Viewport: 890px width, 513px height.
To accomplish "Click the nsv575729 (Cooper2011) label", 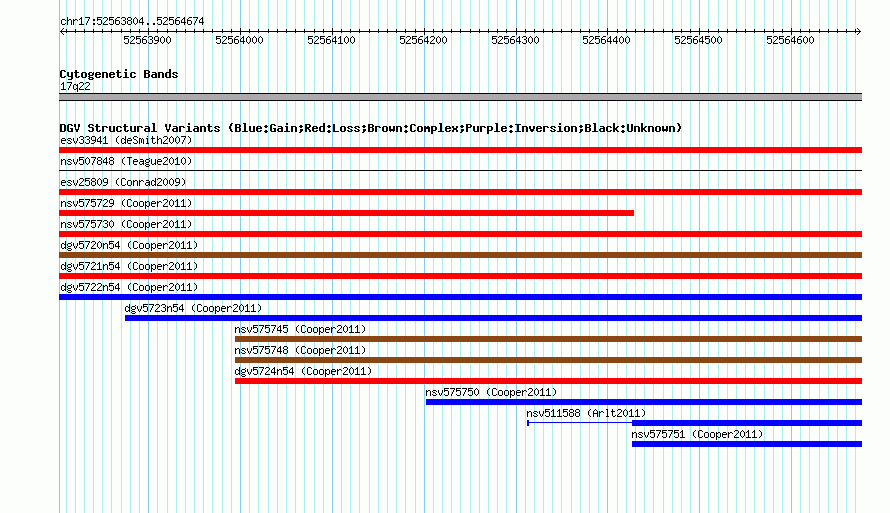I will click(126, 203).
